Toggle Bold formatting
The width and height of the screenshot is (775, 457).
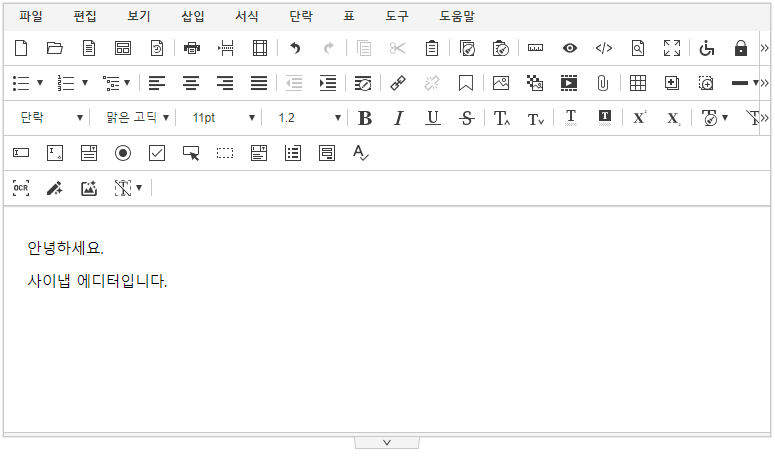point(365,118)
